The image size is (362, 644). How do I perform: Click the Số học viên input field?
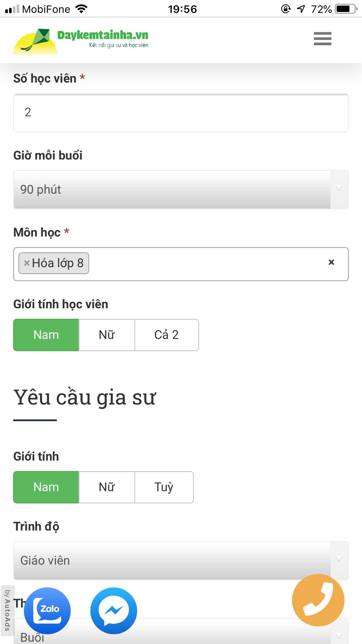[181, 113]
